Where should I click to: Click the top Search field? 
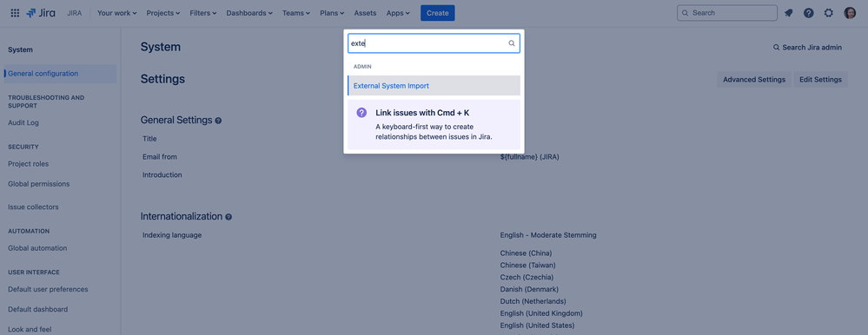coord(727,13)
